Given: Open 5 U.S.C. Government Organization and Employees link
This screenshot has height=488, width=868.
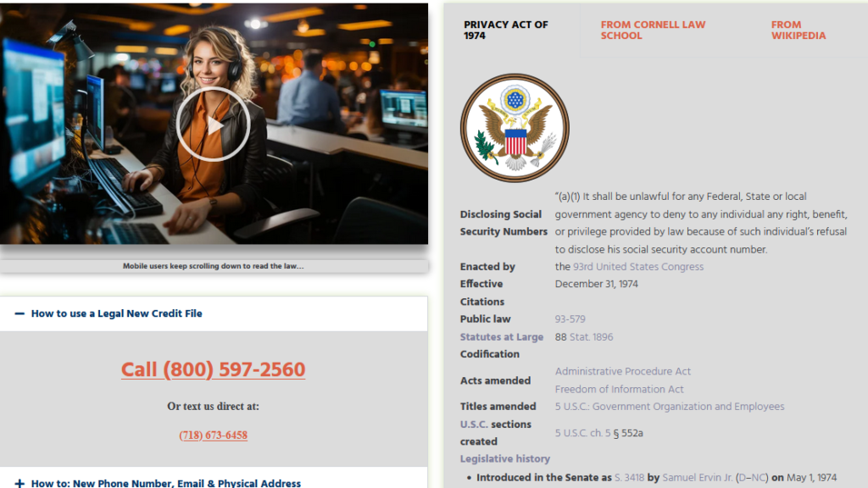Looking at the screenshot, I should 670,407.
